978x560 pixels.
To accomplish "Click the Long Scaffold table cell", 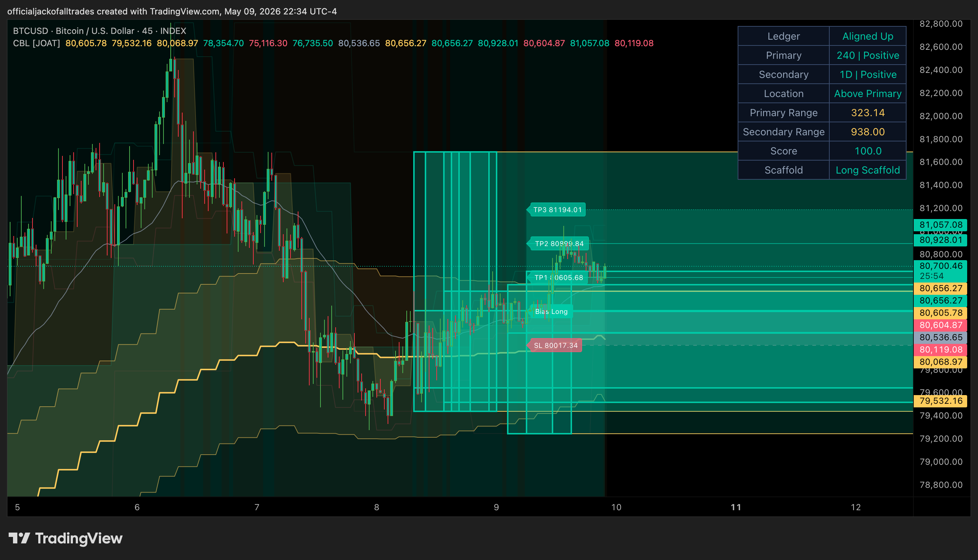I will [x=868, y=170].
